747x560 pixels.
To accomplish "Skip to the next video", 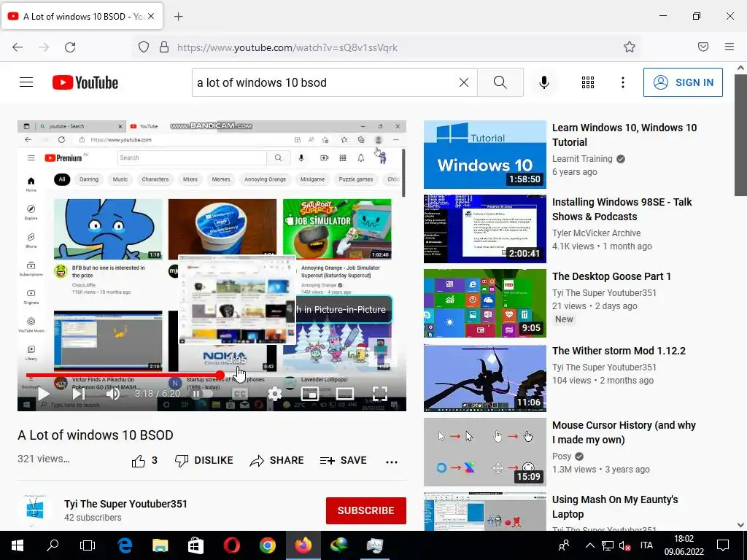I will pyautogui.click(x=78, y=394).
